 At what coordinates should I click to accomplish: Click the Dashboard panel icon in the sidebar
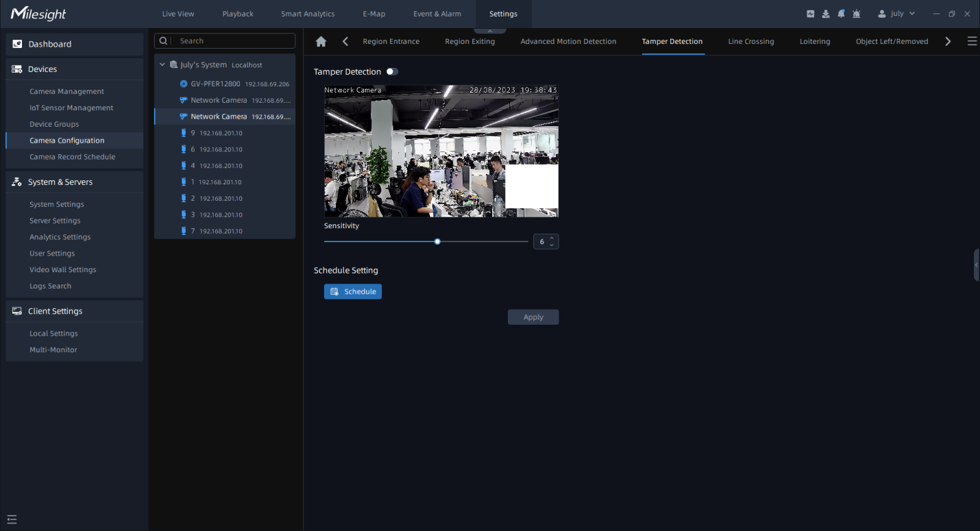pos(16,44)
